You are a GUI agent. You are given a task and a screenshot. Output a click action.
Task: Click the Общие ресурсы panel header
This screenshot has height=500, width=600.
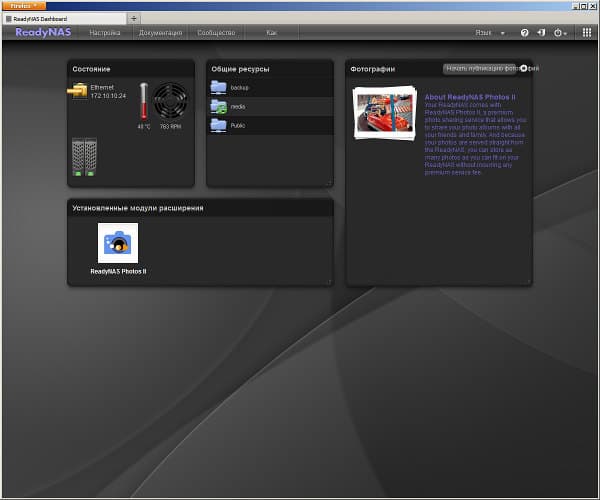(x=270, y=69)
